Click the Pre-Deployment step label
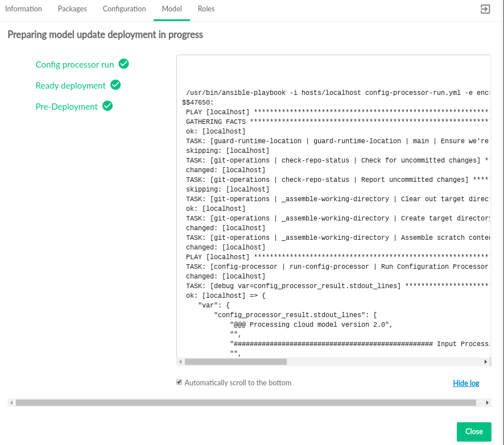Screen dimensions: 504x445 click(x=67, y=107)
